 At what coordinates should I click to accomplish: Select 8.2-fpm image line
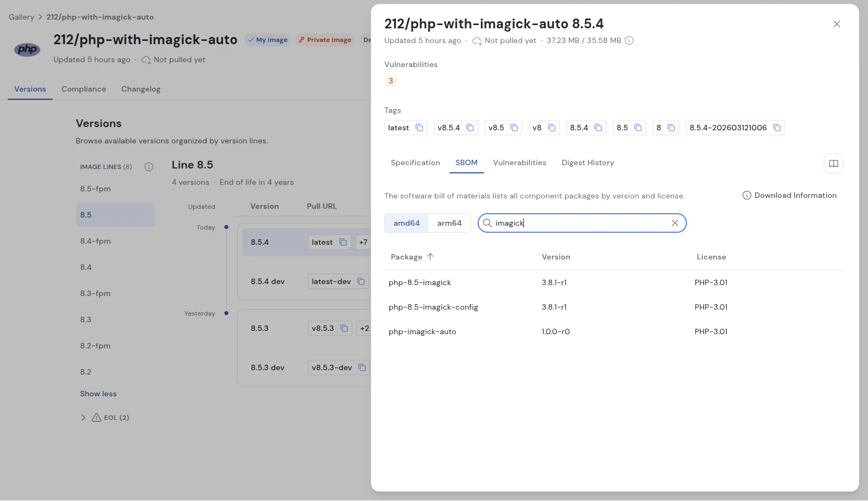114,346
